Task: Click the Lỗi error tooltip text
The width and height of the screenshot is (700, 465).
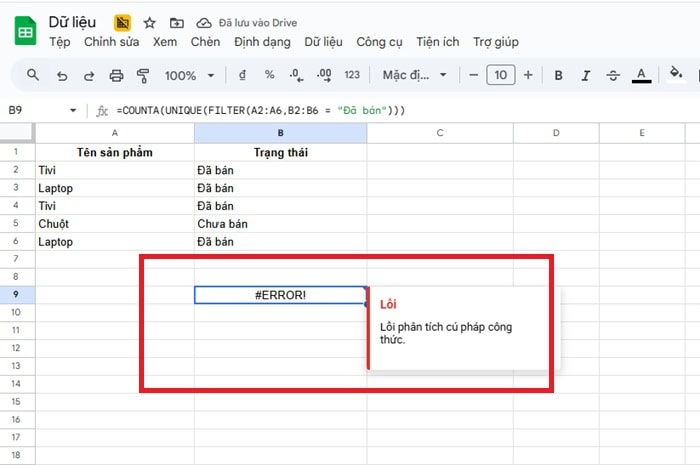Action: [x=388, y=304]
